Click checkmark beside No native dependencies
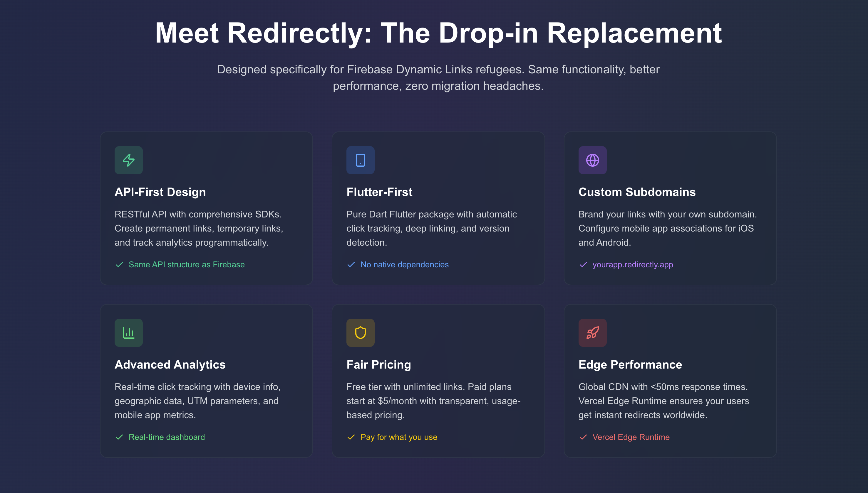Image resolution: width=868 pixels, height=493 pixels. 351,264
